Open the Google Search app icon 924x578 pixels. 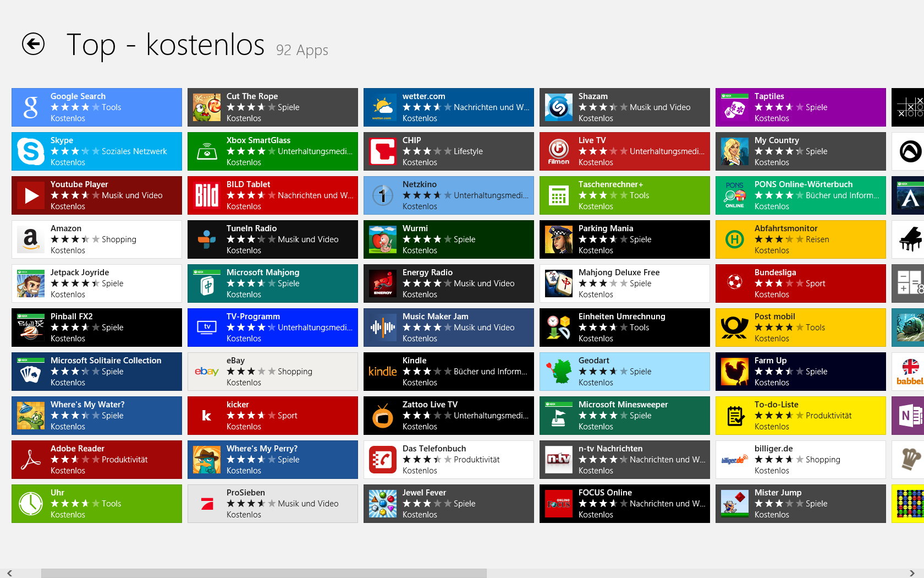point(31,107)
